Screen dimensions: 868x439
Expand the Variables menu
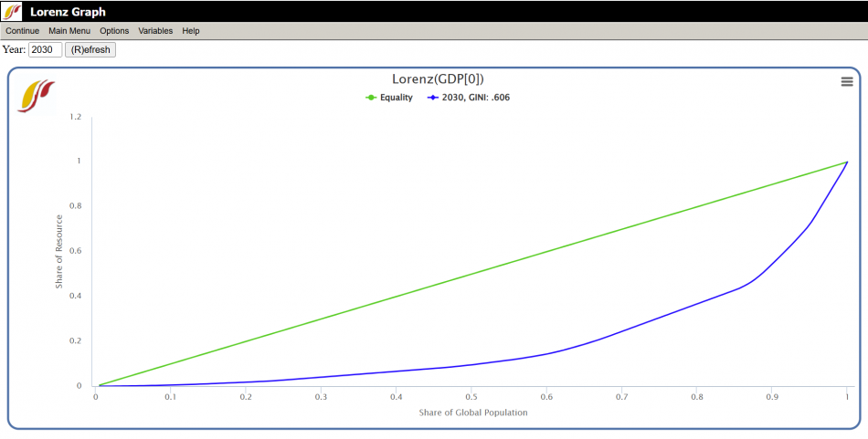click(x=155, y=31)
